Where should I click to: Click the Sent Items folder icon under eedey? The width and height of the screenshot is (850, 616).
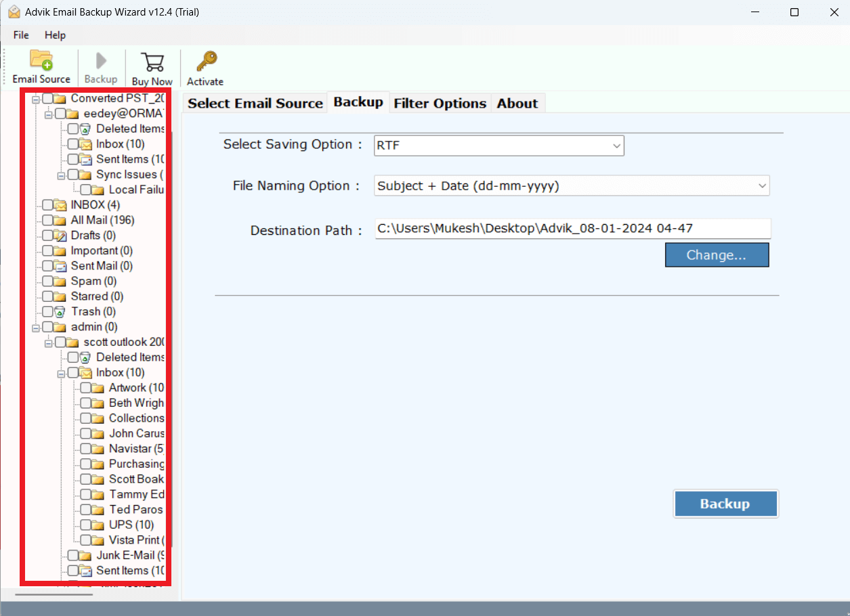pos(86,159)
